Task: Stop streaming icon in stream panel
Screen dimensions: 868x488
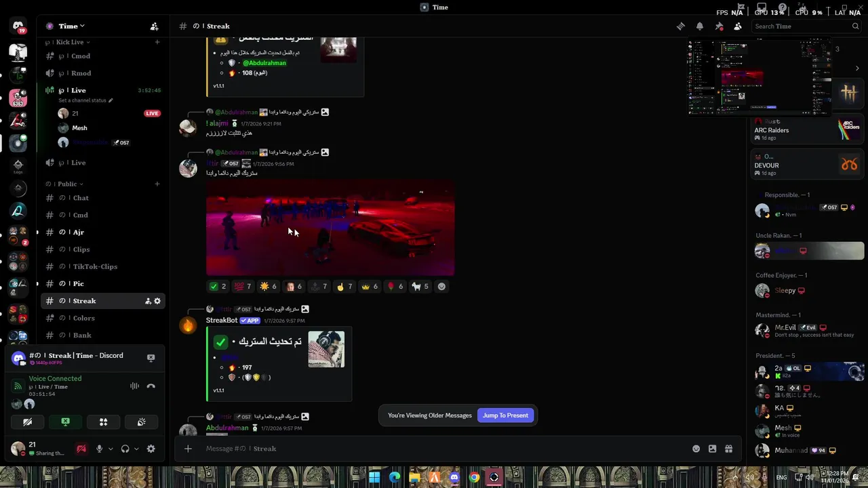Action: pos(151,358)
